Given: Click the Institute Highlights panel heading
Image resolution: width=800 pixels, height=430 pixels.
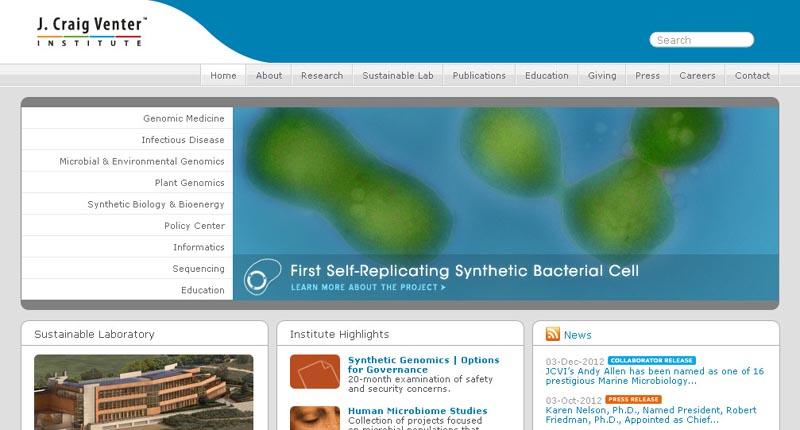Looking at the screenshot, I should coord(339,334).
